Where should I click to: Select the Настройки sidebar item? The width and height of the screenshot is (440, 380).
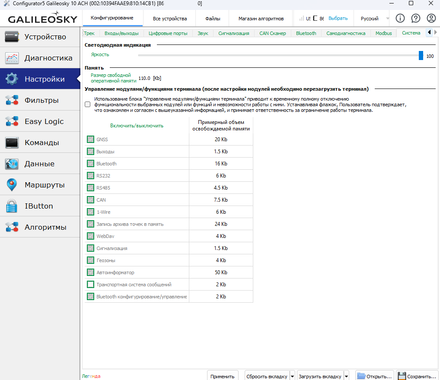(x=40, y=79)
